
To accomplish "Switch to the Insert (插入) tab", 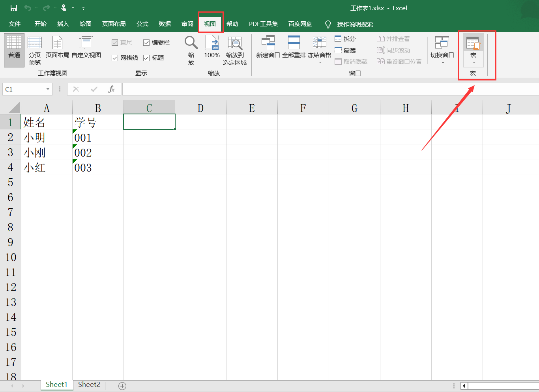I will point(63,24).
